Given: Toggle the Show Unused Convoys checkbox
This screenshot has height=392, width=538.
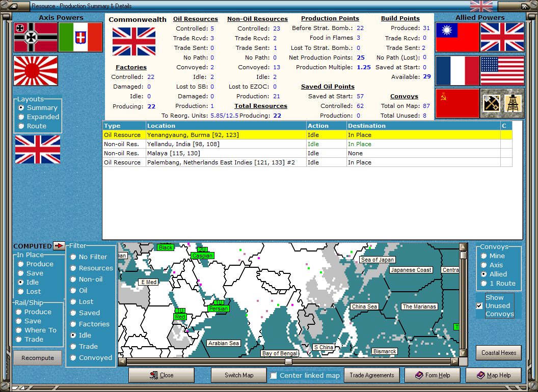Looking at the screenshot, I should pos(479,305).
